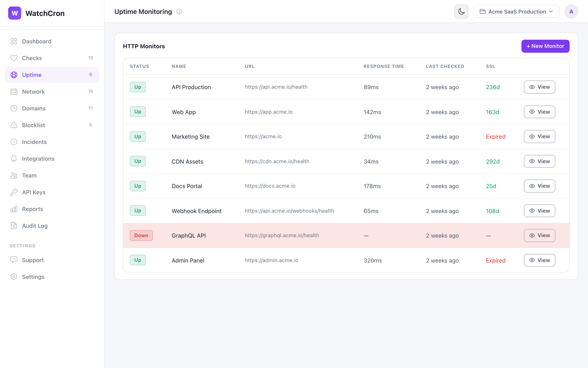Click the Support chat bubble icon
Image resolution: width=588 pixels, height=368 pixels.
(x=14, y=260)
